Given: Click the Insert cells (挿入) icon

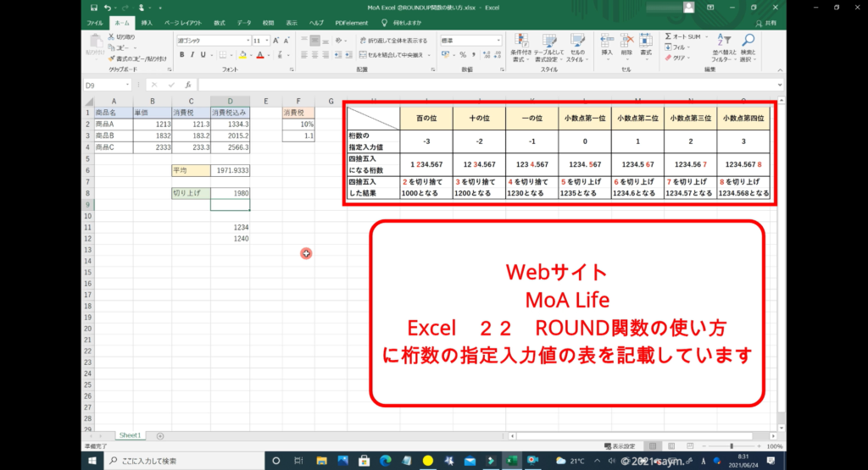Looking at the screenshot, I should 607,42.
